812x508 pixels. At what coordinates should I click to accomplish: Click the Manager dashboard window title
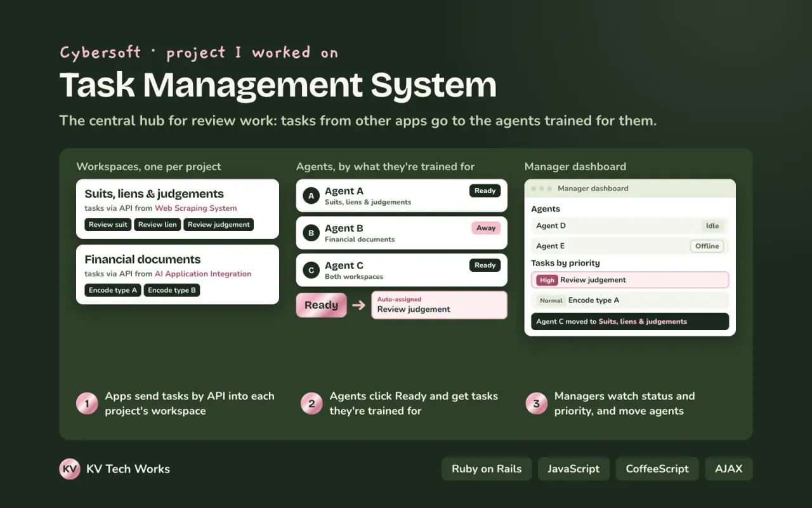pyautogui.click(x=593, y=189)
